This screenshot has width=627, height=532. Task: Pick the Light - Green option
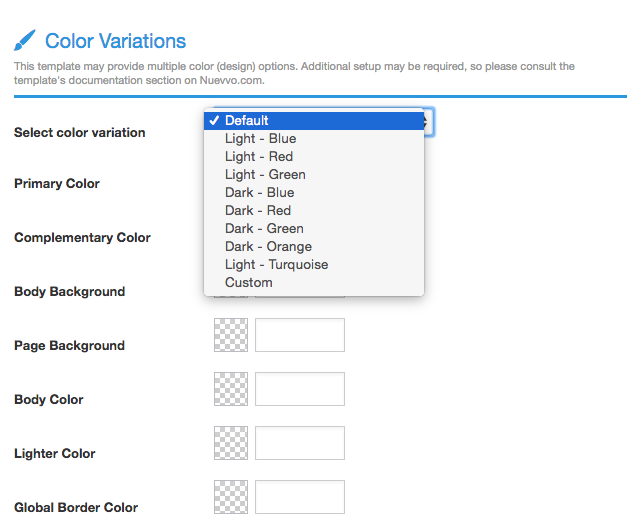314,175
